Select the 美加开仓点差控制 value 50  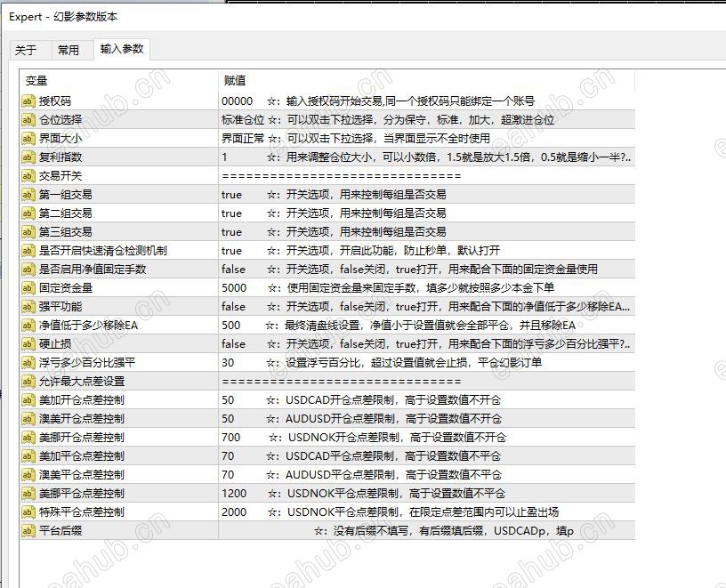[x=228, y=400]
